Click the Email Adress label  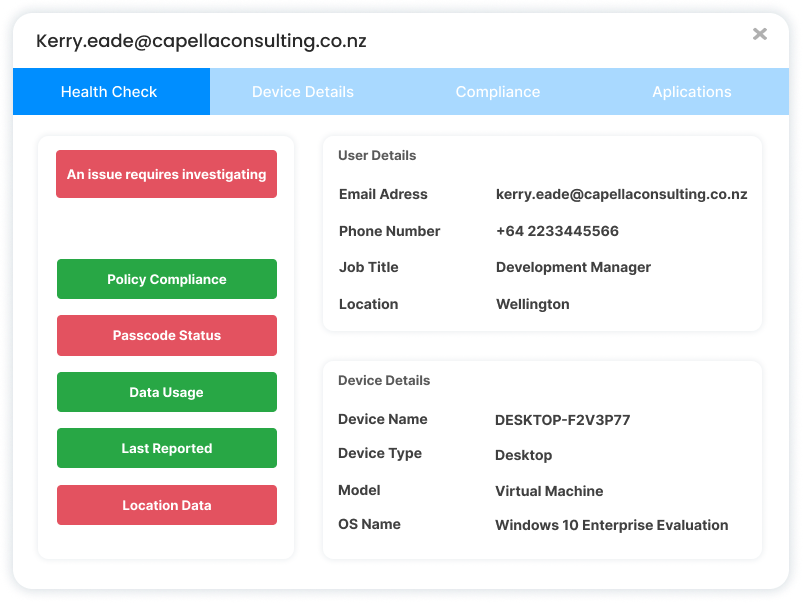click(x=383, y=194)
